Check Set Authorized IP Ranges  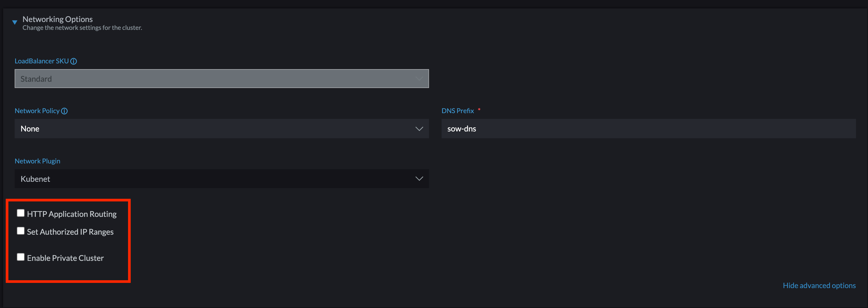coord(20,230)
